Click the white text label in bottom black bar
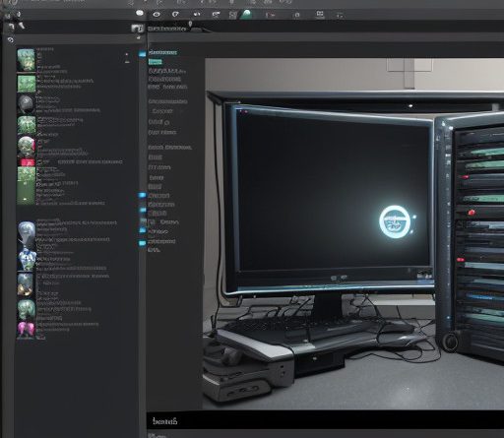 (x=165, y=421)
